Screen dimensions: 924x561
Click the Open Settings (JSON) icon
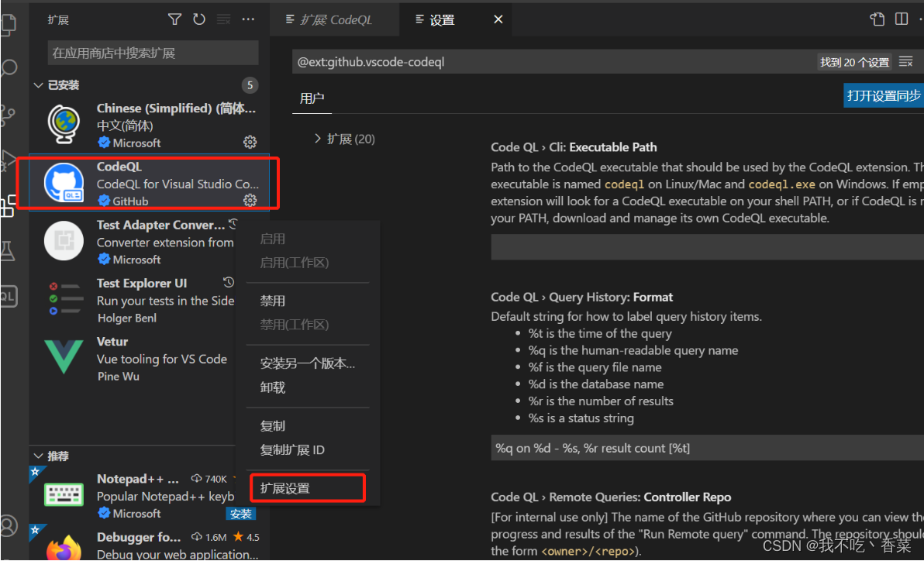[877, 19]
